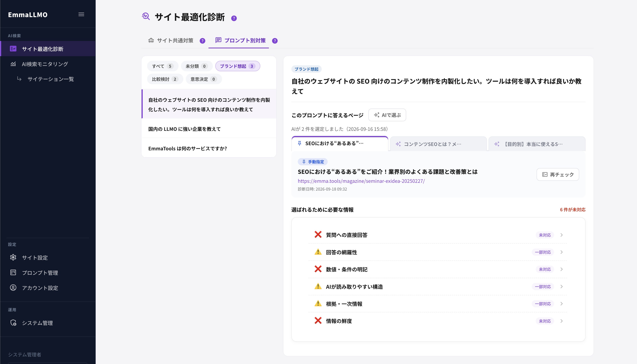Click the 未対応 badge for 質問への直接回答
This screenshot has width=637, height=364.
point(545,235)
